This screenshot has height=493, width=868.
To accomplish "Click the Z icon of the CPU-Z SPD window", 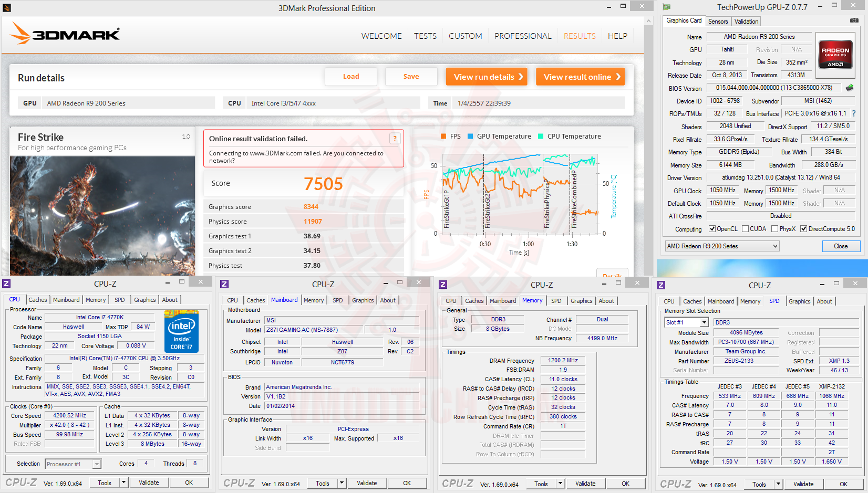I will [x=661, y=285].
